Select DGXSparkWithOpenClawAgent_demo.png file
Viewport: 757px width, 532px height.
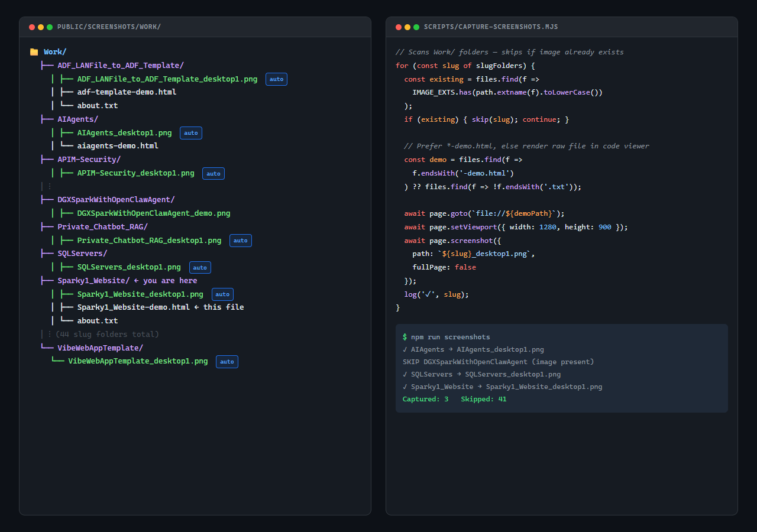154,213
